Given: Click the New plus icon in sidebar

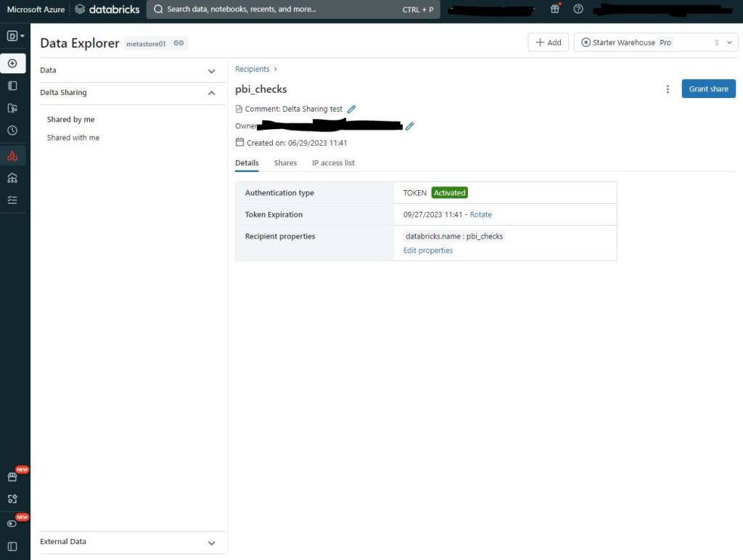Looking at the screenshot, I should 12,64.
